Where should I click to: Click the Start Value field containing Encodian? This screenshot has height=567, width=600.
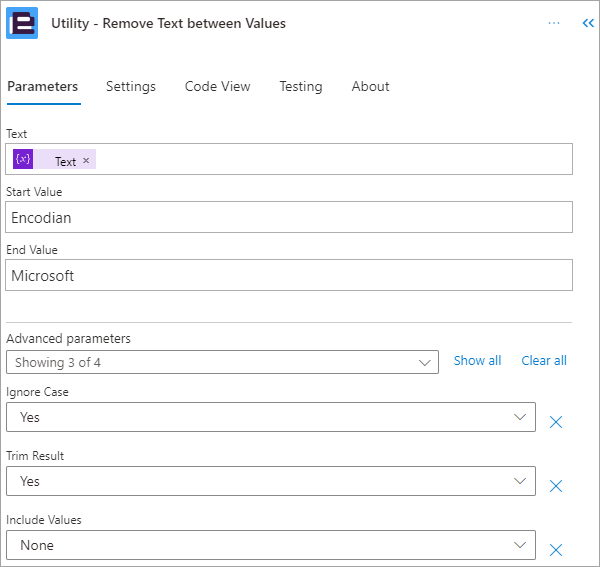click(289, 217)
